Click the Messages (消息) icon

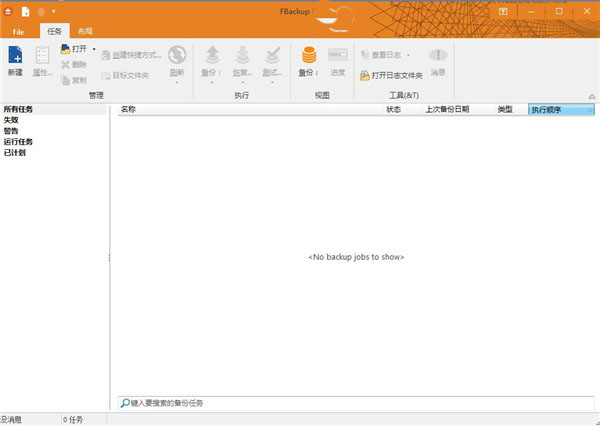coord(438,55)
